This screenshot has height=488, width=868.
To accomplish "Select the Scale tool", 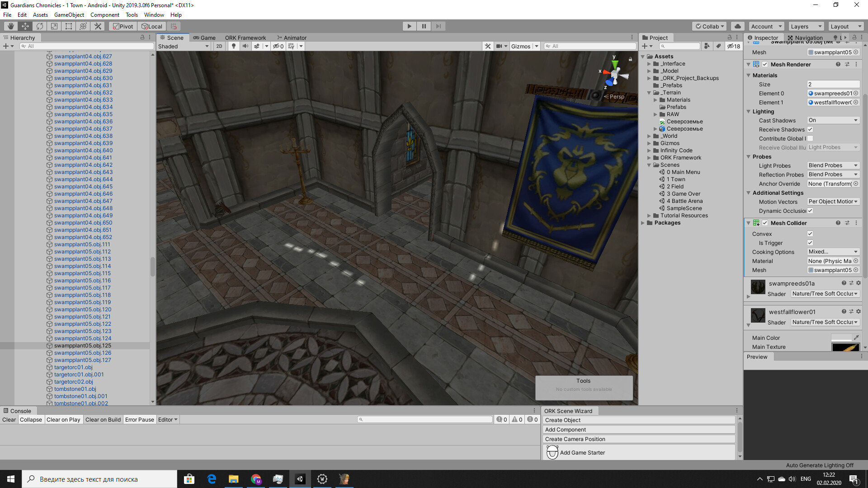I will click(54, 26).
